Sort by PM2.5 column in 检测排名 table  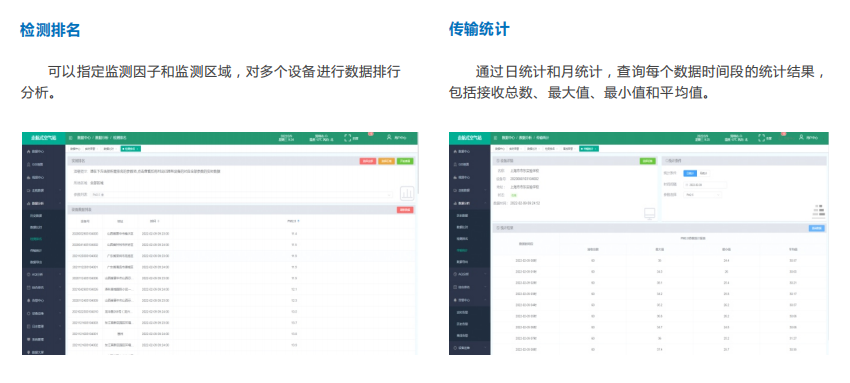pyautogui.click(x=293, y=221)
